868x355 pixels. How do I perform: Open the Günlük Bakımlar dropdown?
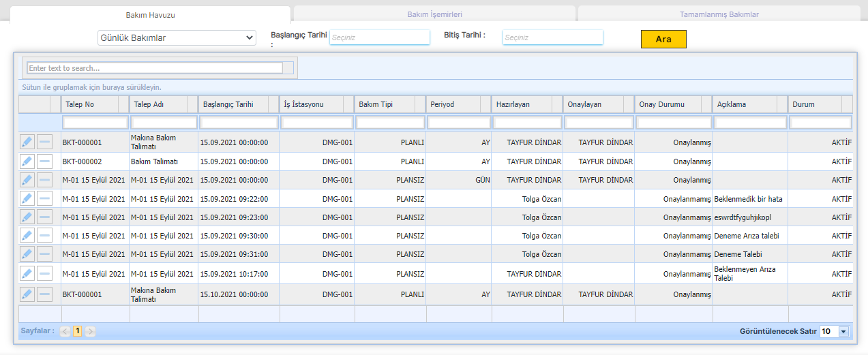(x=177, y=38)
